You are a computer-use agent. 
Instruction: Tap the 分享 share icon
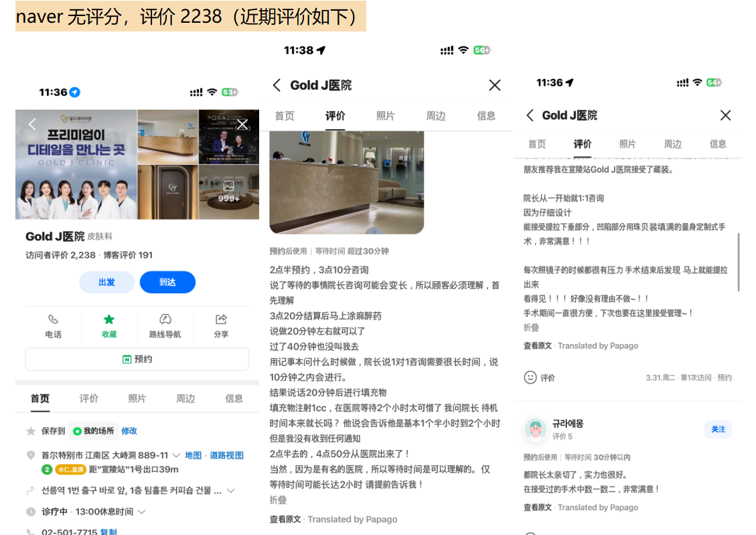point(221,326)
